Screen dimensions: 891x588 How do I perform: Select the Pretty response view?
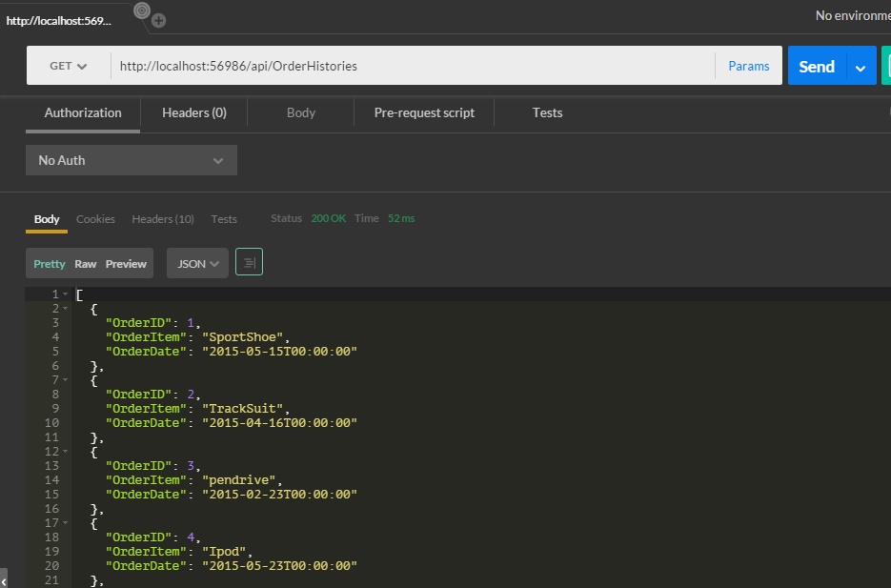click(x=50, y=264)
